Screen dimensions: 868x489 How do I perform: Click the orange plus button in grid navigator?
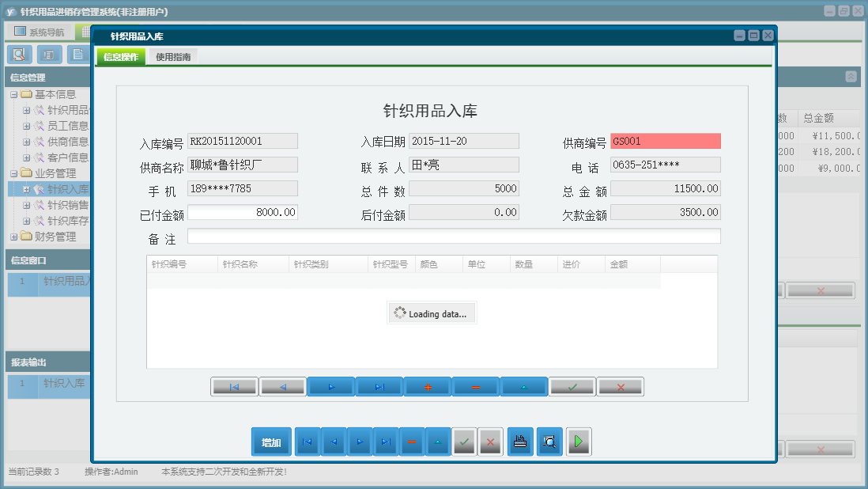(428, 387)
